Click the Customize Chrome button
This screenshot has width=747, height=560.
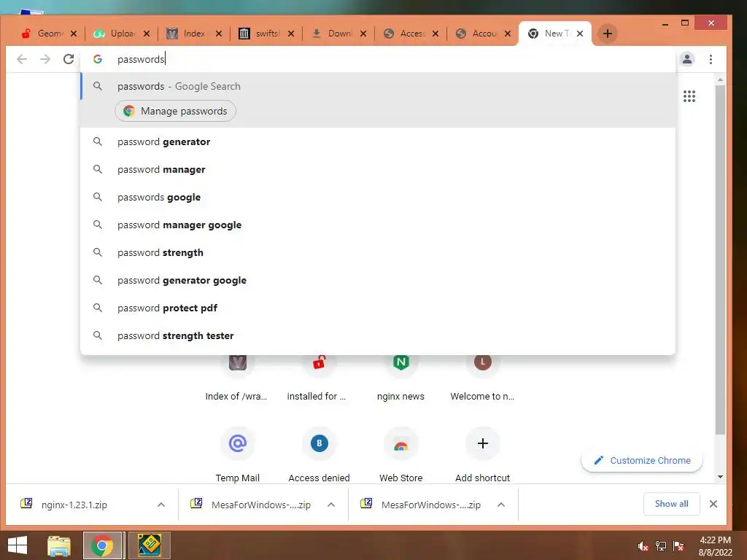click(x=642, y=461)
